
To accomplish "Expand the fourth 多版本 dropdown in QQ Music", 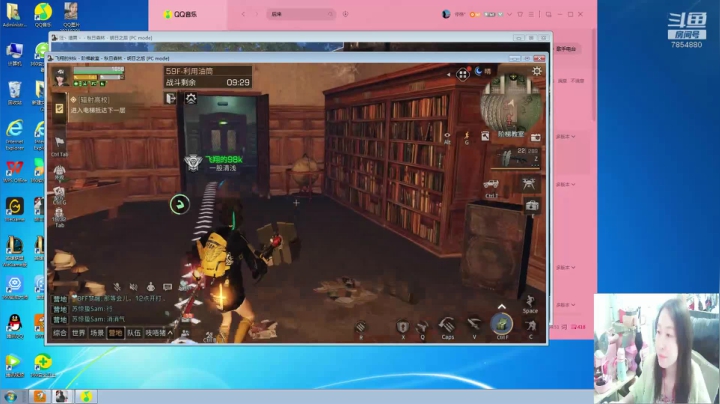I will [565, 304].
